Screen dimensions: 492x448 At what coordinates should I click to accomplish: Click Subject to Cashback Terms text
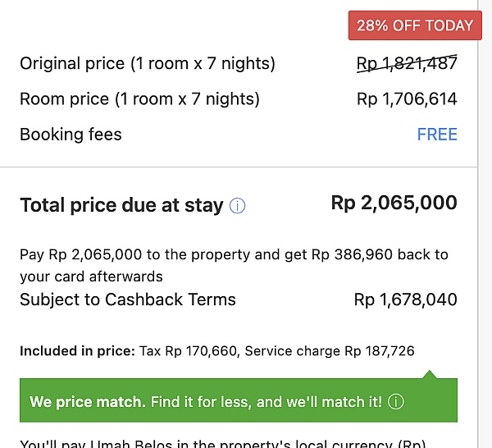coord(128,299)
